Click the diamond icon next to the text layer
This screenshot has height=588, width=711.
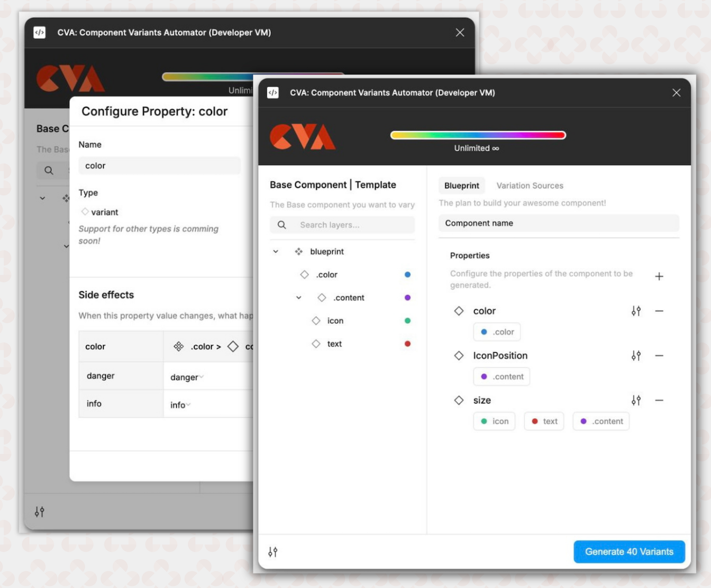click(316, 343)
